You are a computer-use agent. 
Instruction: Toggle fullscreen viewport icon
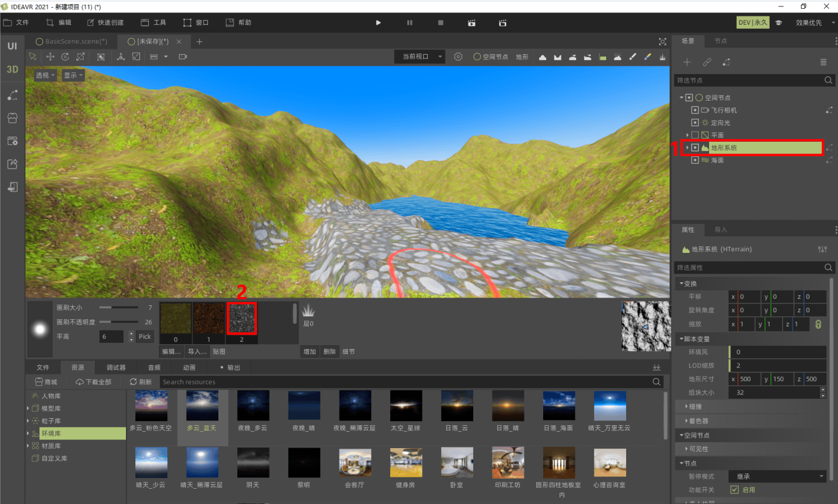coord(663,41)
